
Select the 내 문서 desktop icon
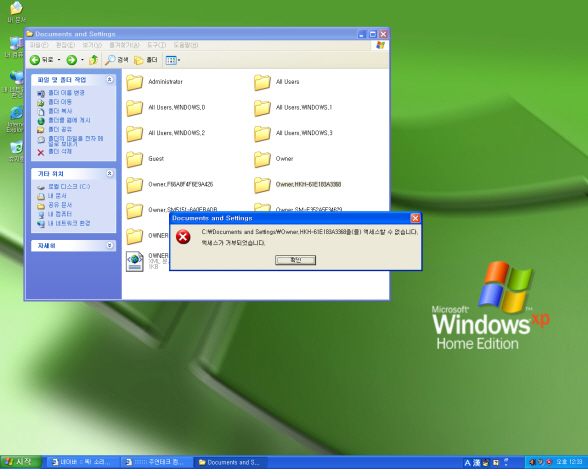(16, 12)
